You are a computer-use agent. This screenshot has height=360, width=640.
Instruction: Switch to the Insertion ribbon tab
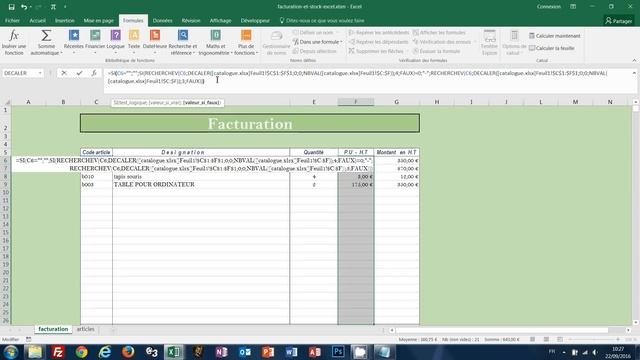click(65, 20)
